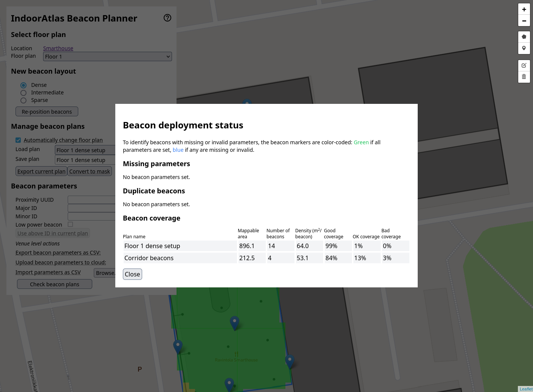Click the 'Missing parameters' heading
The height and width of the screenshot is (392, 533).
(x=156, y=164)
